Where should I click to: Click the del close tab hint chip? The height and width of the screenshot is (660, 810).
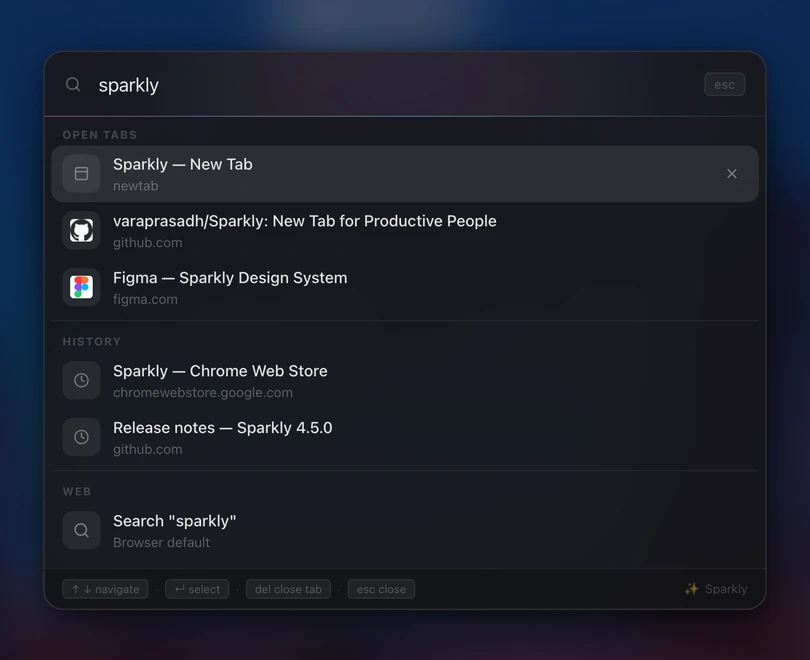(x=288, y=589)
